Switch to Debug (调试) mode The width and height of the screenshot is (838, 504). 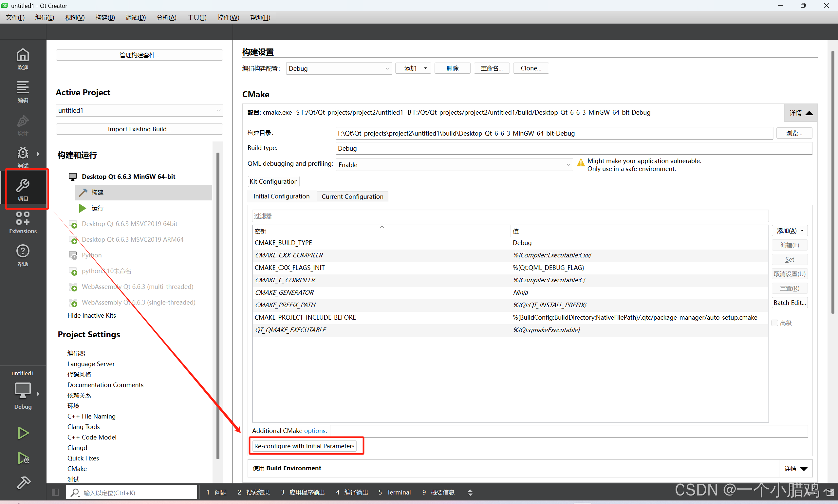click(x=23, y=157)
